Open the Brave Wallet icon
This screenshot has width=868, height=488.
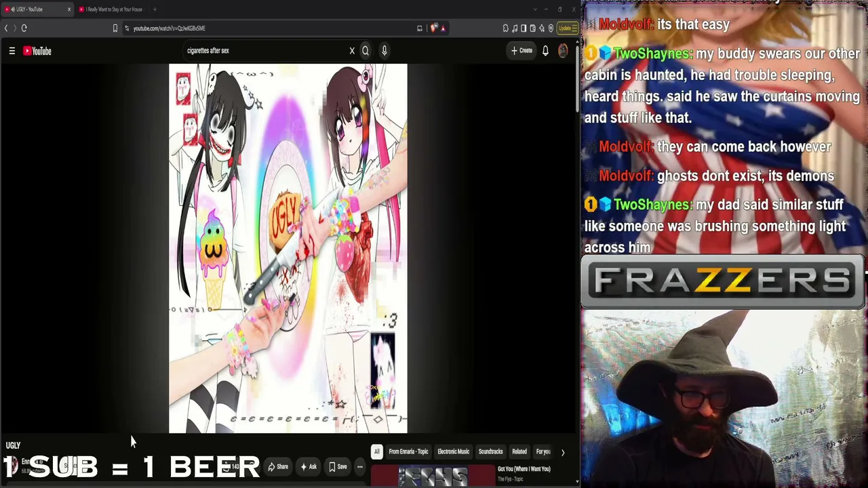coord(532,28)
